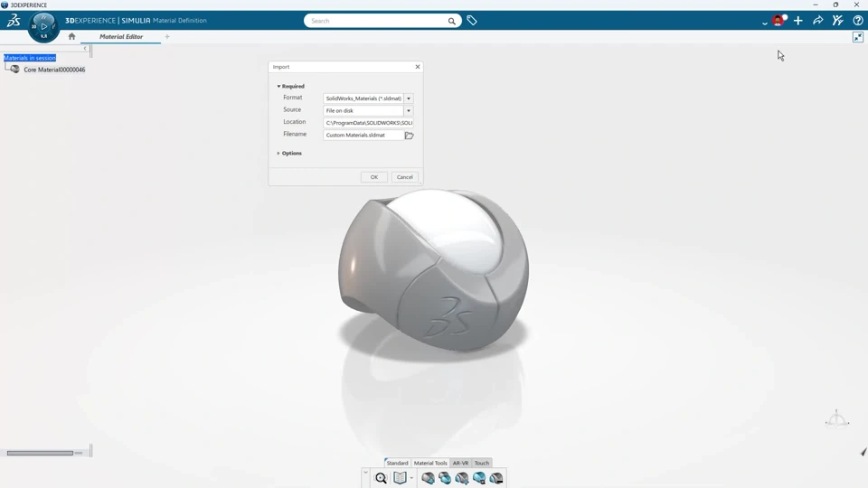Click the plus add icon in top bar

pyautogui.click(x=797, y=21)
